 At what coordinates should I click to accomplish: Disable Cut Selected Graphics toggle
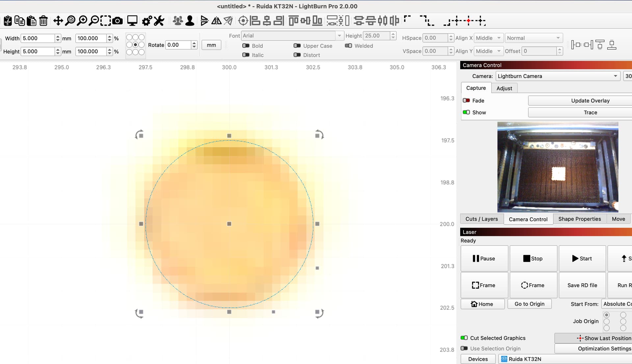(464, 338)
